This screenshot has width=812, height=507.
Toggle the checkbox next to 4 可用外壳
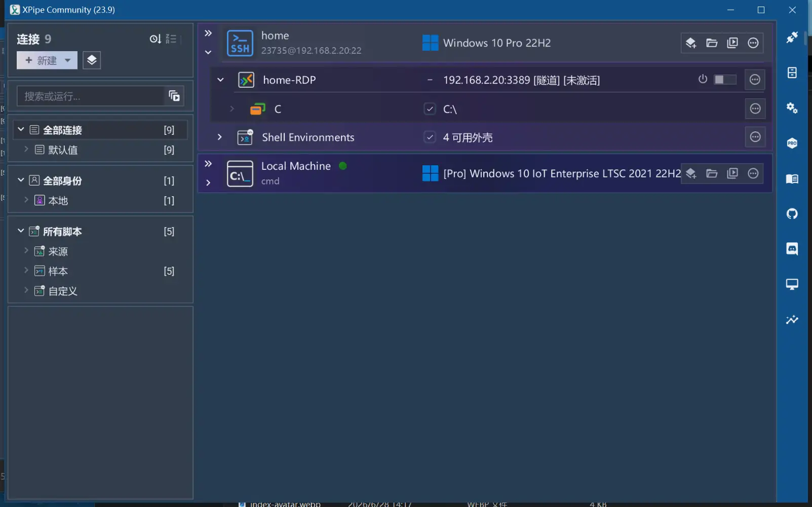pyautogui.click(x=430, y=137)
